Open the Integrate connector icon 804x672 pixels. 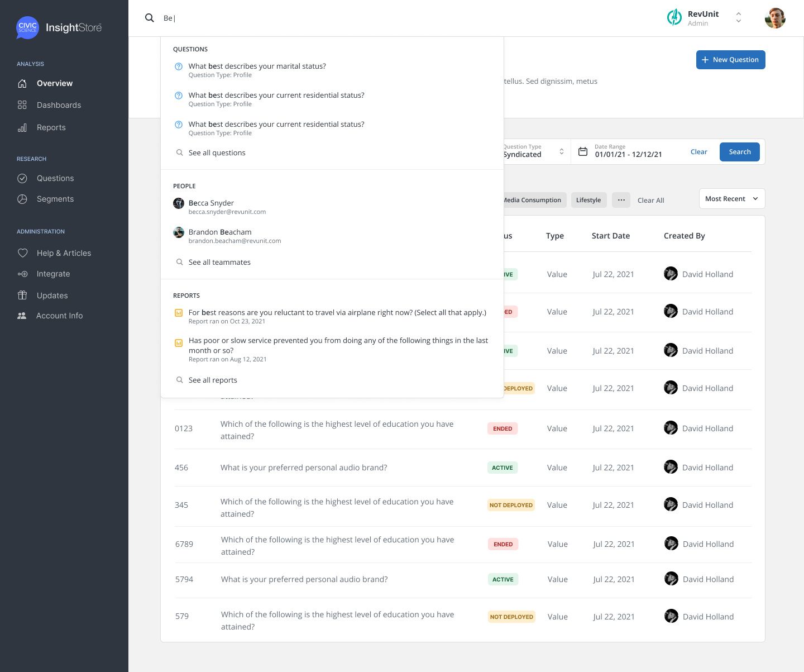click(22, 274)
